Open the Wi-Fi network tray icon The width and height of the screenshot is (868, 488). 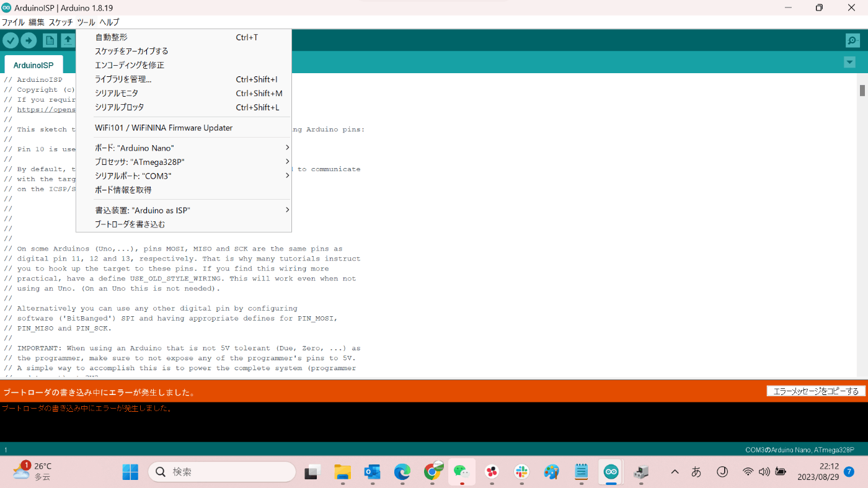748,472
